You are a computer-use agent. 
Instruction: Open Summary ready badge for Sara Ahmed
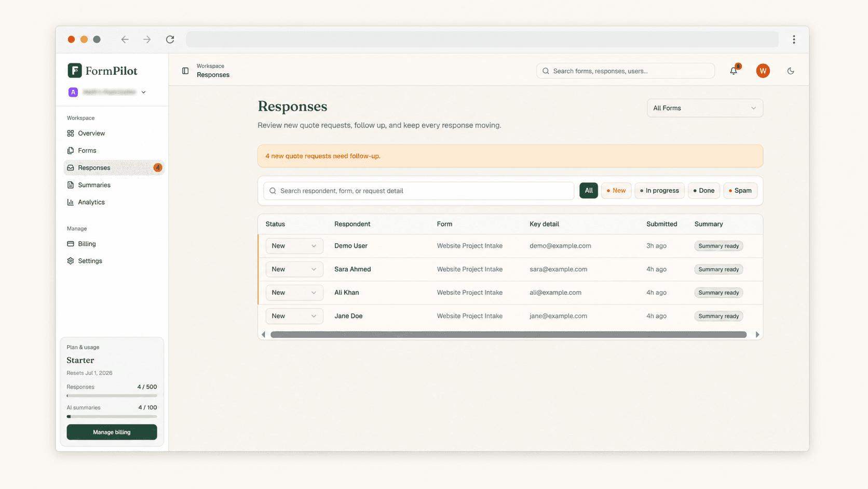(x=718, y=269)
